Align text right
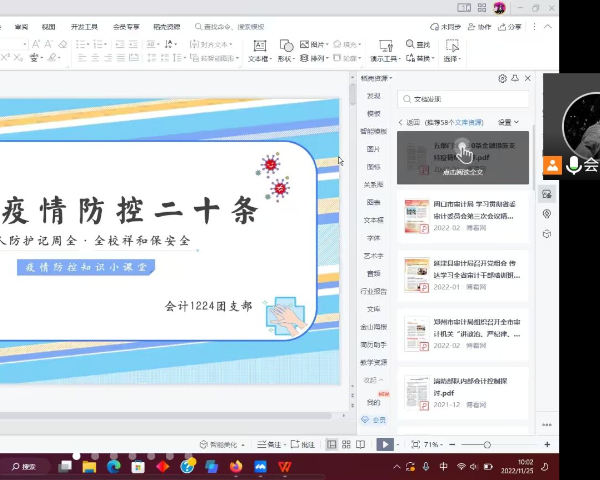This screenshot has width=600, height=480. coord(108,58)
